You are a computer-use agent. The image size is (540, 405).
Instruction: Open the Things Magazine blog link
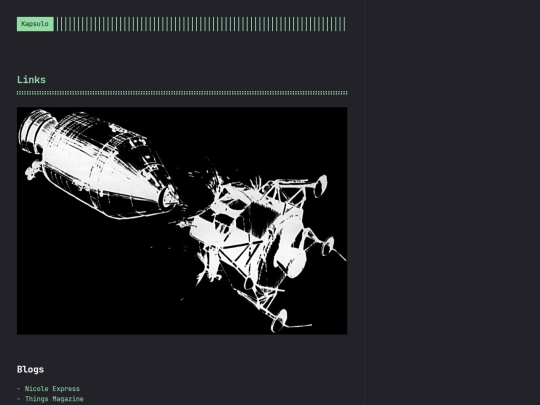tap(54, 399)
